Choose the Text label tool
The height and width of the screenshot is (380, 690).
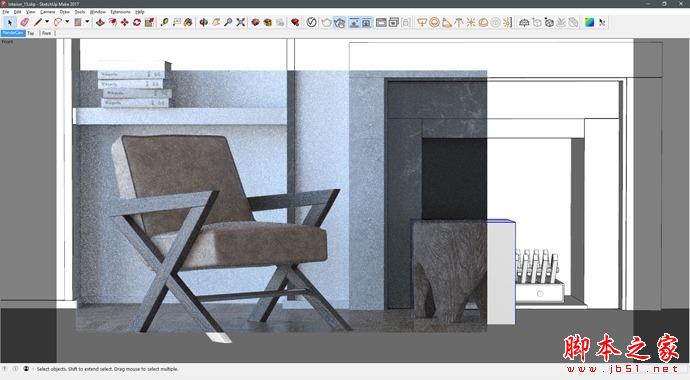[x=176, y=22]
